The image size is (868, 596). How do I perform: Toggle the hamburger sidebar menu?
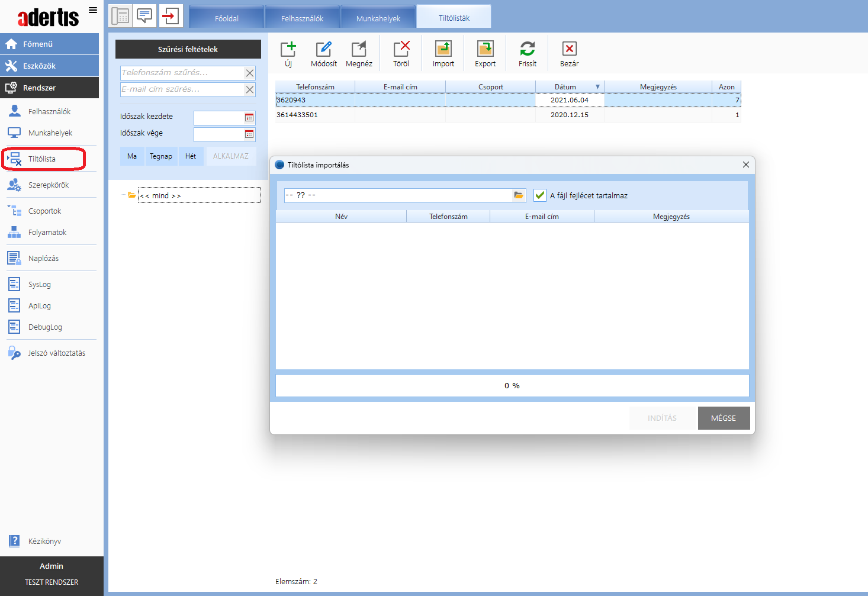tap(93, 10)
